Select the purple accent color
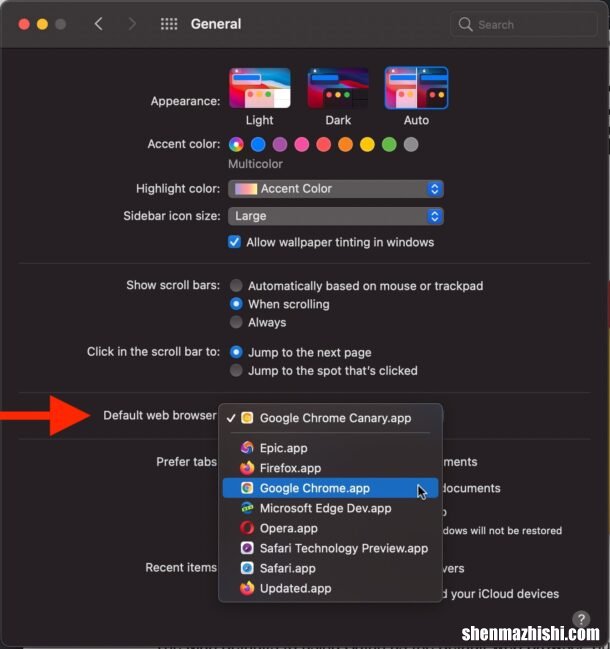 coord(280,144)
